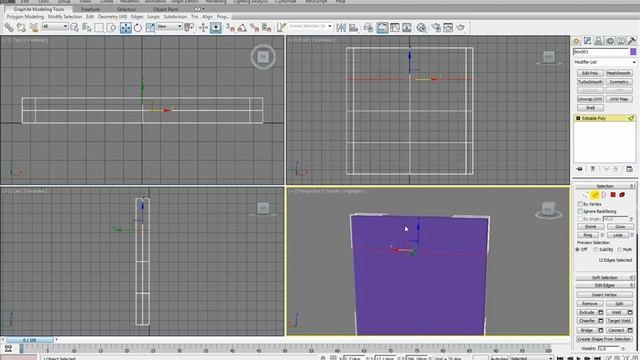Open the Graphite Modeling Tools tab

(x=39, y=9)
